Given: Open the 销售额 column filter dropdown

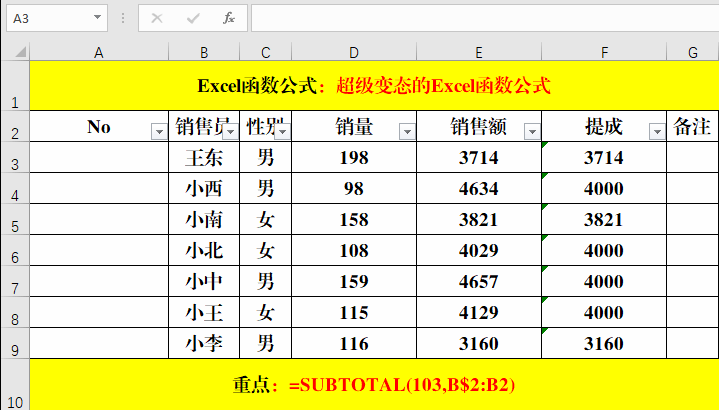Looking at the screenshot, I should (x=532, y=132).
